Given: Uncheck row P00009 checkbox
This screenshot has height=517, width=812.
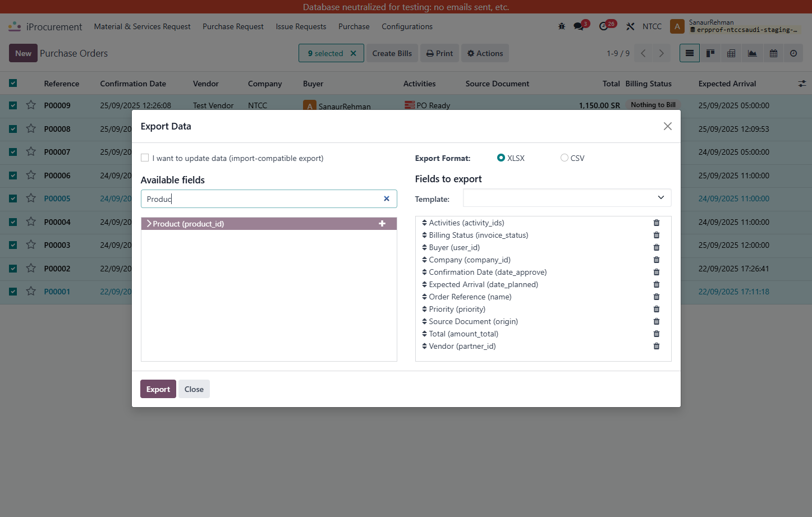Looking at the screenshot, I should click(x=13, y=105).
